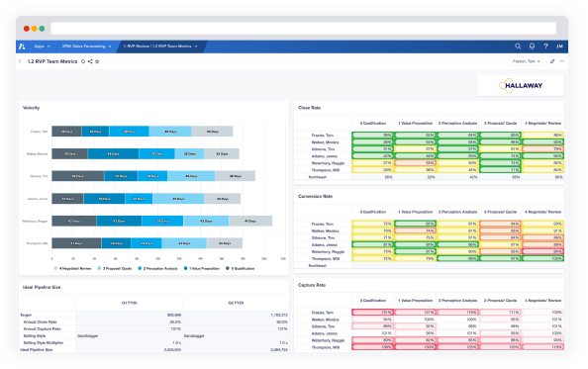Toggle 4 Negotiate/Review legend item
Viewport: 588px width, 369px height.
[72, 269]
